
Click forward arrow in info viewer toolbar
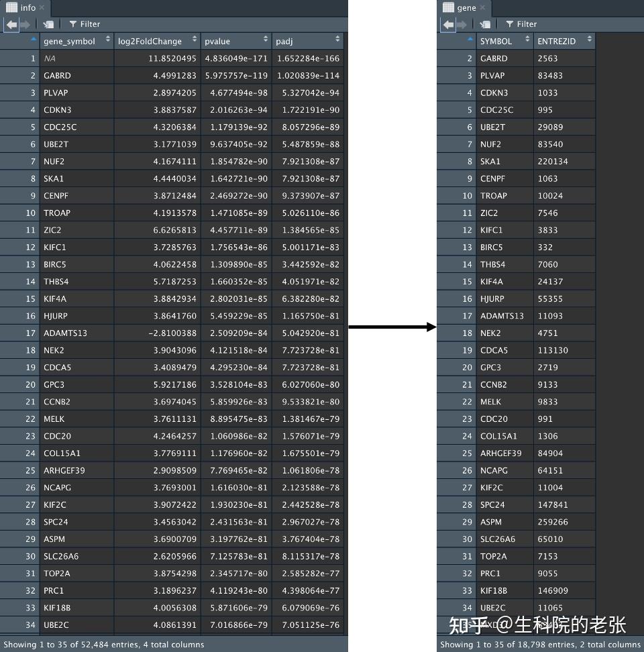pos(25,25)
